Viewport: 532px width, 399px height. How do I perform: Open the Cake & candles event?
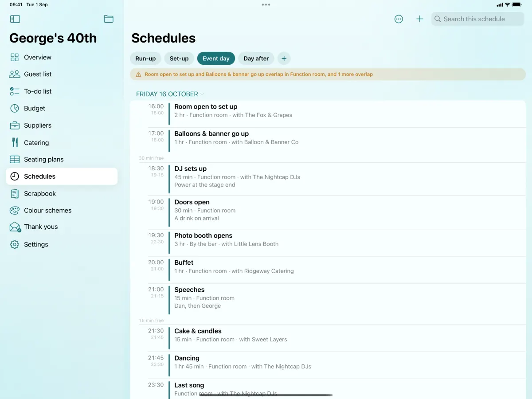328,338
